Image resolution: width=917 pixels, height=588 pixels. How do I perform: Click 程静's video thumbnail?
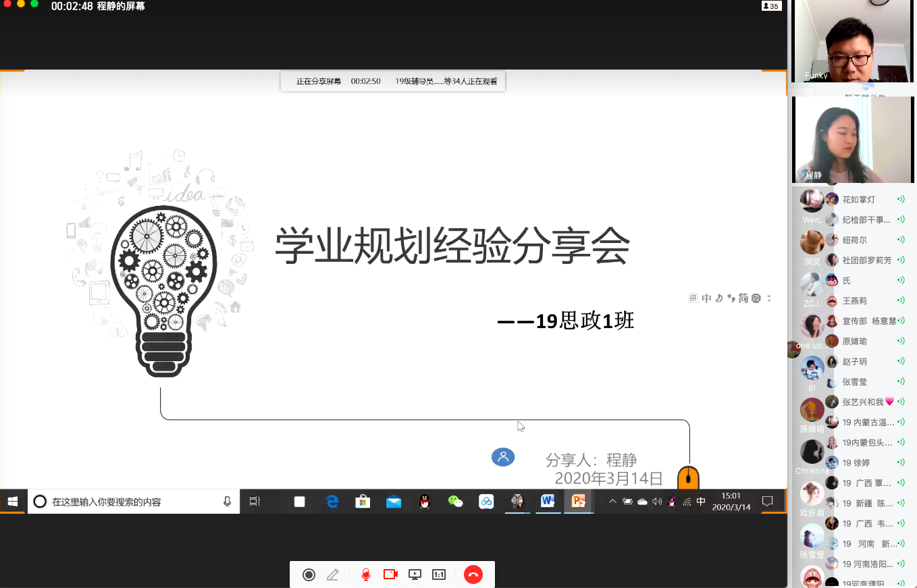click(x=852, y=140)
